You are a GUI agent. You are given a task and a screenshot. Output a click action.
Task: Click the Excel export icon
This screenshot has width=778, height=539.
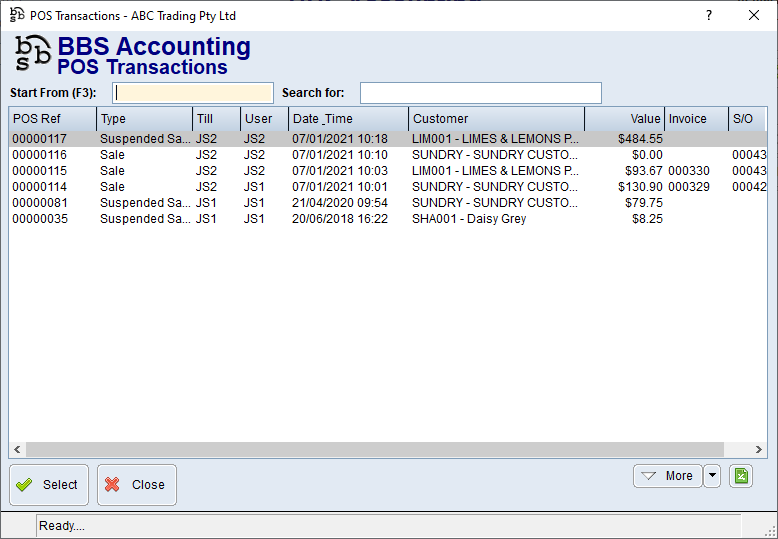point(741,476)
